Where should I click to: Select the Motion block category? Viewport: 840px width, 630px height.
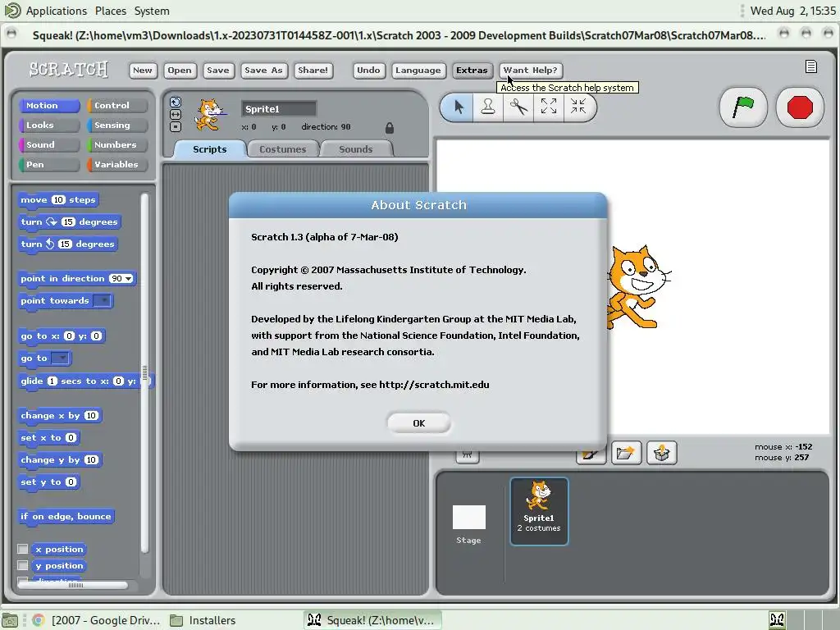point(48,106)
